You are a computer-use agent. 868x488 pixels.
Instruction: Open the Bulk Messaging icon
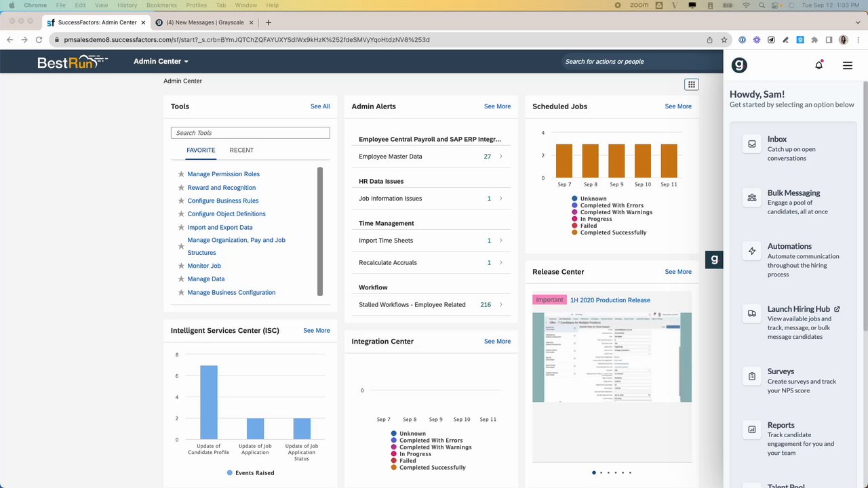tap(752, 197)
